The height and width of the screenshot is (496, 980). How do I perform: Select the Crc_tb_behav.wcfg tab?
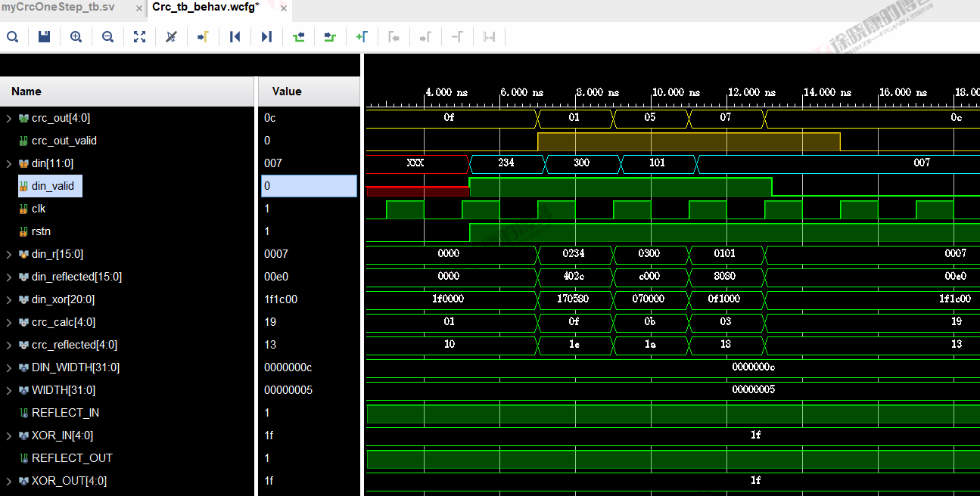coord(205,8)
